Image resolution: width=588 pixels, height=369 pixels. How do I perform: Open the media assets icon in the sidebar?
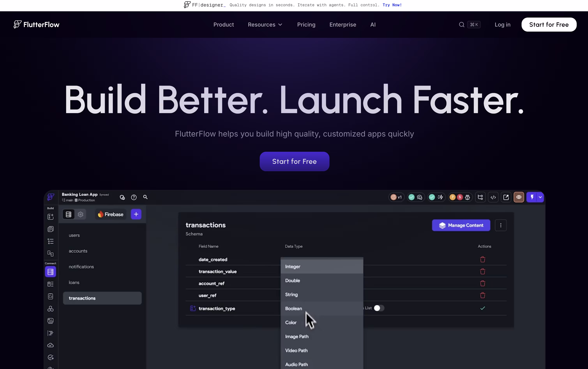coord(50,321)
